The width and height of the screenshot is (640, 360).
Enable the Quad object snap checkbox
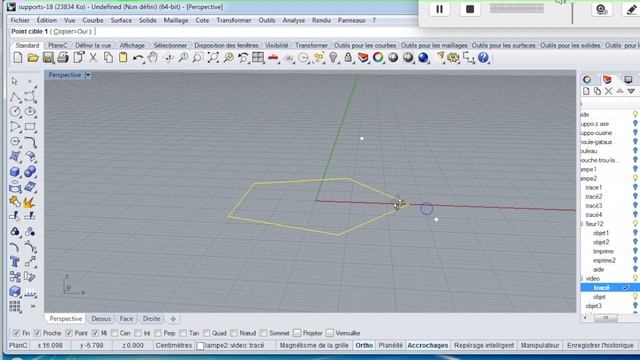click(207, 333)
